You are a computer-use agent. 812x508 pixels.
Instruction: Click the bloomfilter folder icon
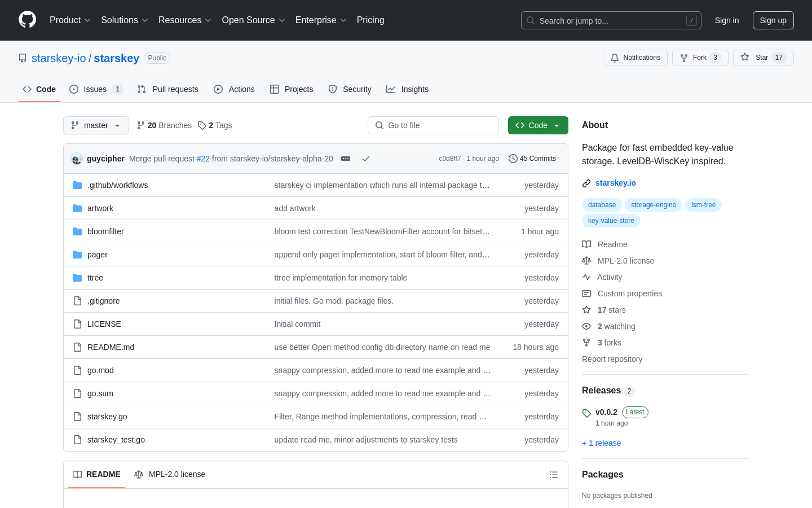point(77,231)
